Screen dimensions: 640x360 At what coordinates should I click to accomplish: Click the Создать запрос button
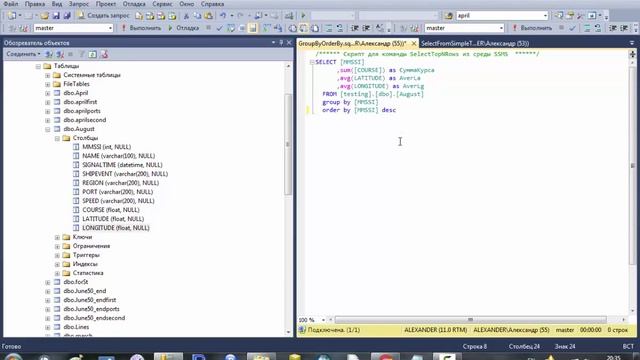tap(103, 16)
